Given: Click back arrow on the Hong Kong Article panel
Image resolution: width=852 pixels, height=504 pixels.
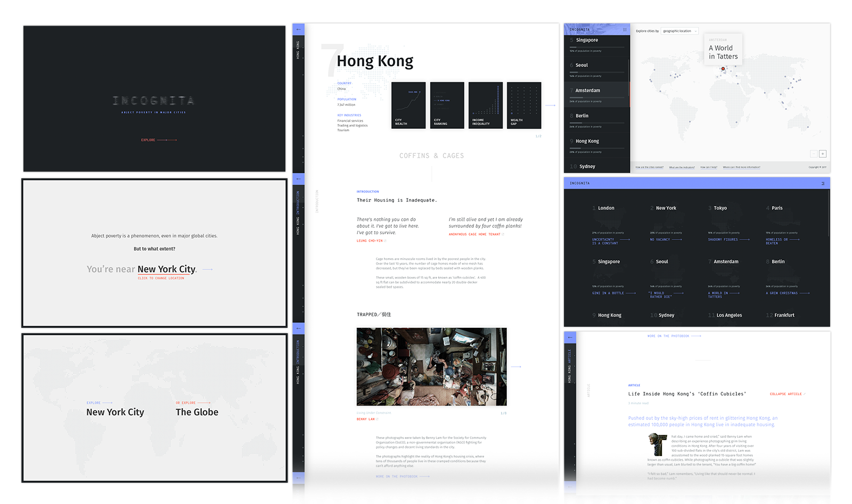Looking at the screenshot, I should click(570, 337).
